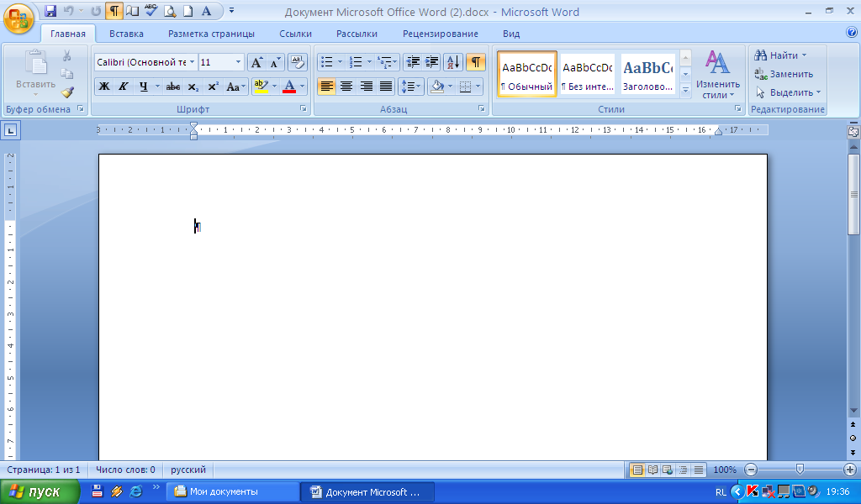Increase font size with grow font icon
The image size is (861, 504).
pos(256,62)
